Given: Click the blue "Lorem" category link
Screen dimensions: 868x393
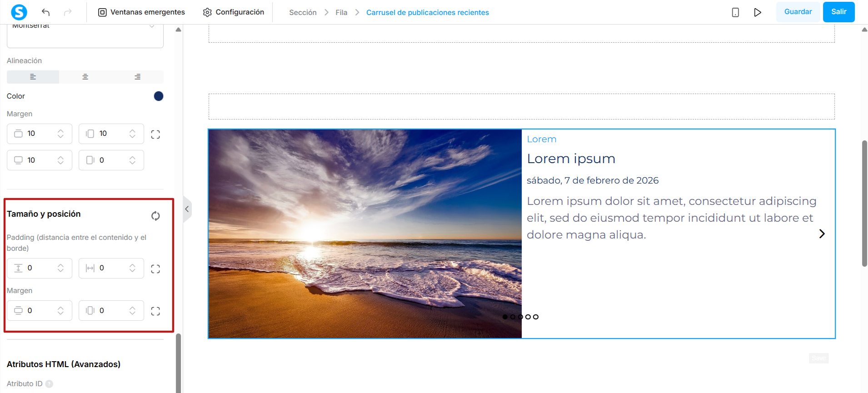Looking at the screenshot, I should [x=541, y=139].
